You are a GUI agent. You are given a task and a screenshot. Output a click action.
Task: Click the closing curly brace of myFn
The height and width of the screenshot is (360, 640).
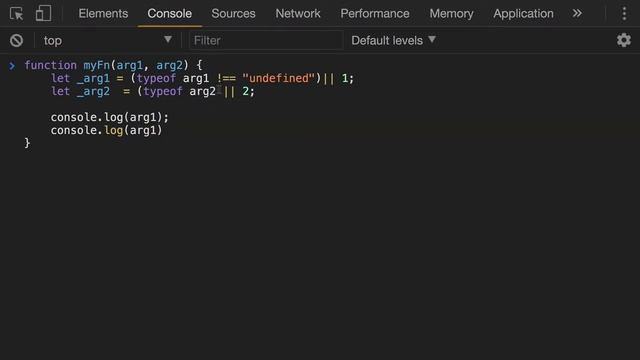[x=27, y=143]
